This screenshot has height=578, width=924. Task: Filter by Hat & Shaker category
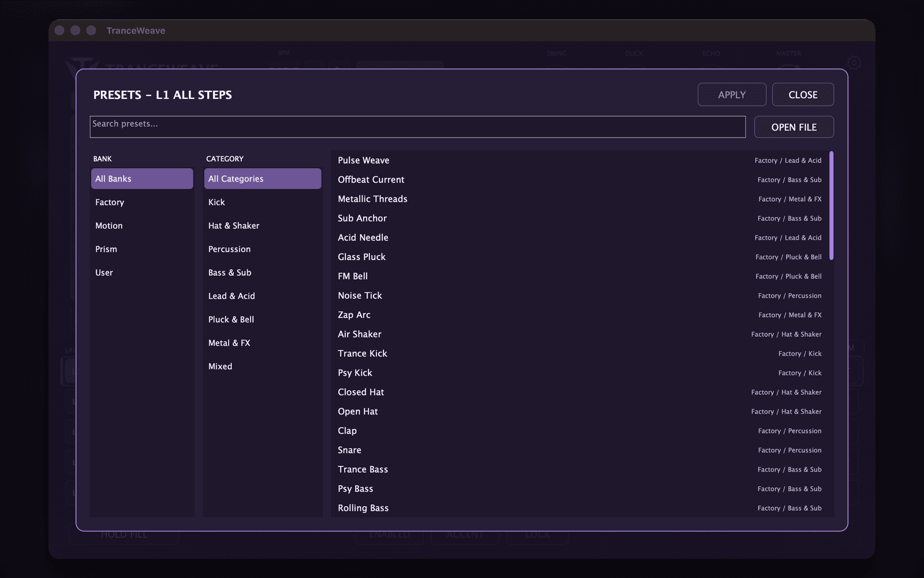[x=263, y=226]
